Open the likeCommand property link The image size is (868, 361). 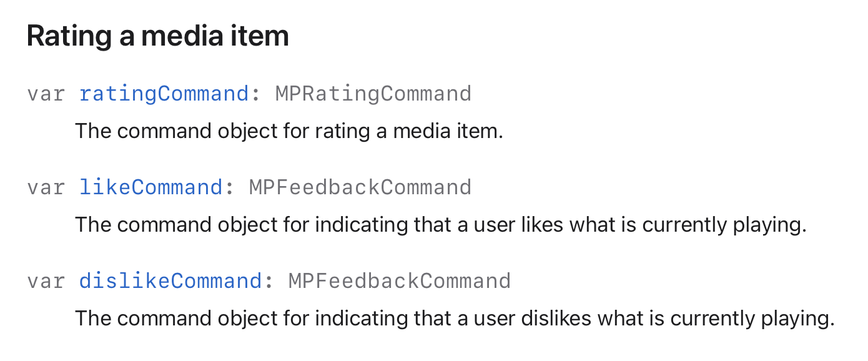coord(150,187)
